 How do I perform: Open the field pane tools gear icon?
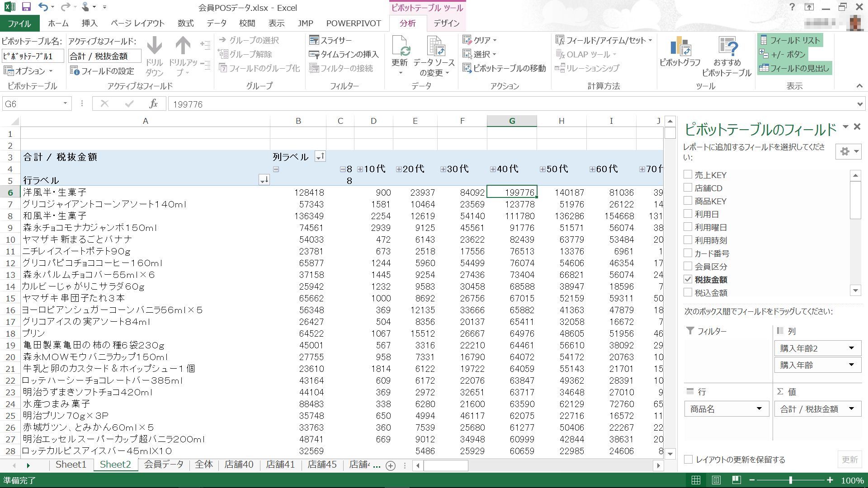[x=848, y=151]
